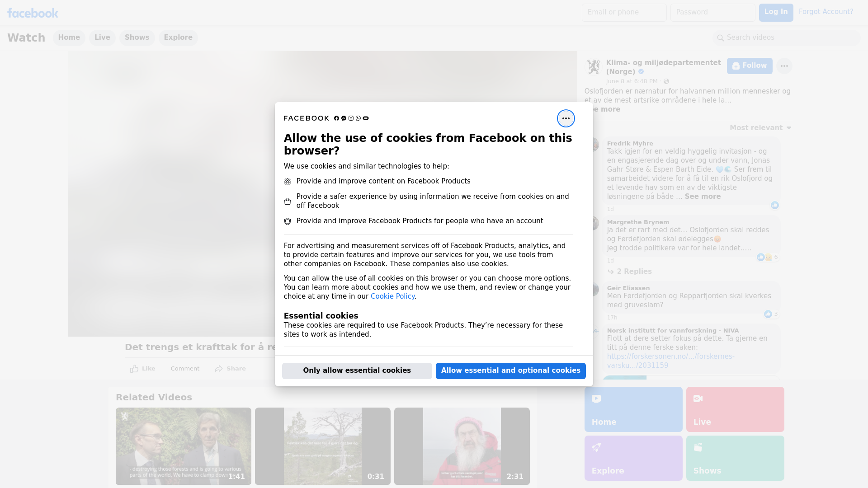The height and width of the screenshot is (488, 868).
Task: Click the June 8 at 6:48 PM timestamp
Action: point(632,81)
